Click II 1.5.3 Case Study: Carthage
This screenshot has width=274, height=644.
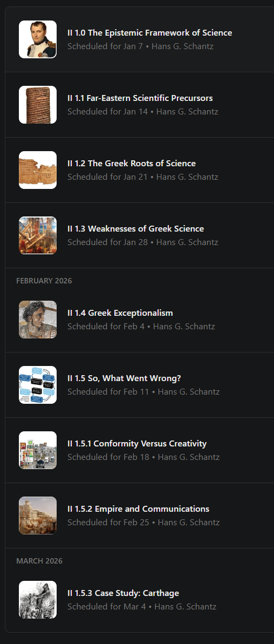(123, 593)
